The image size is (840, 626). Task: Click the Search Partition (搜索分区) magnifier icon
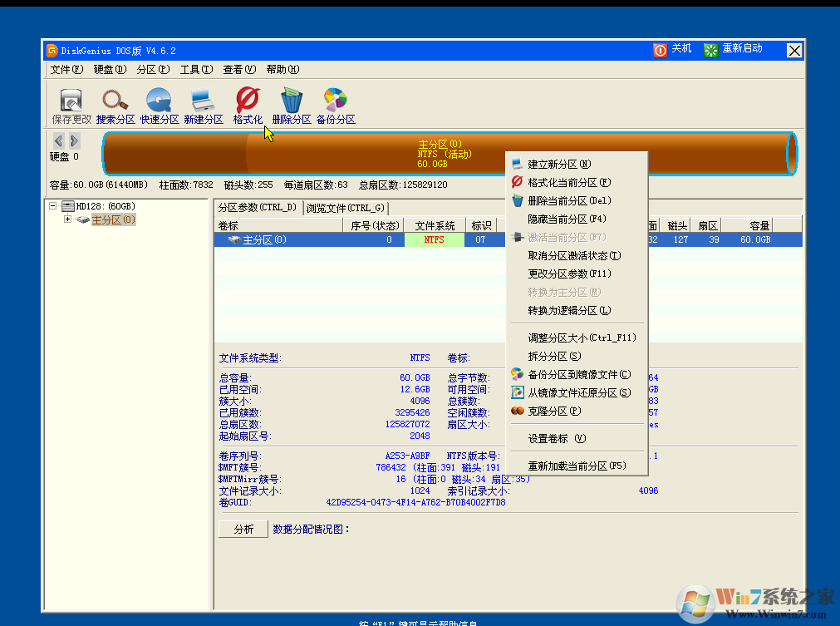tap(115, 101)
